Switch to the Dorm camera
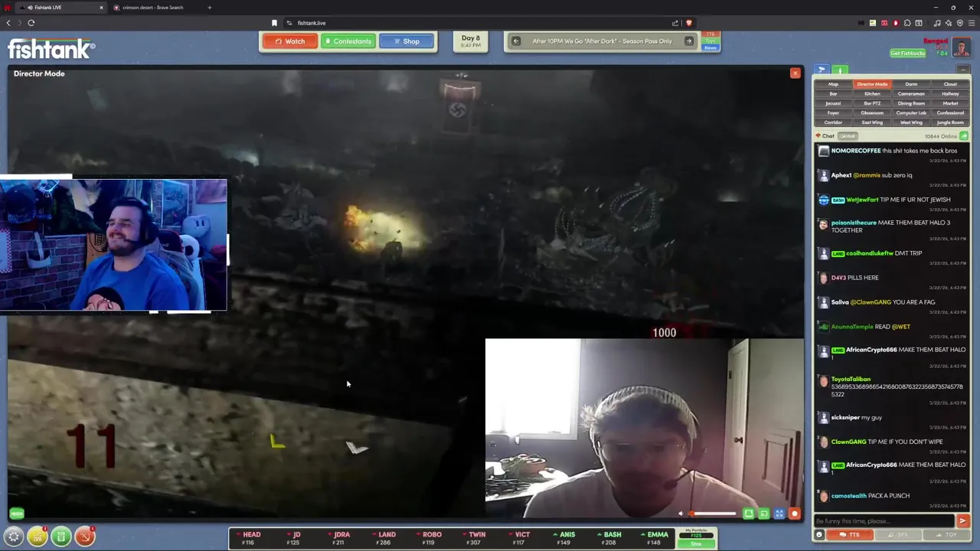 [911, 84]
